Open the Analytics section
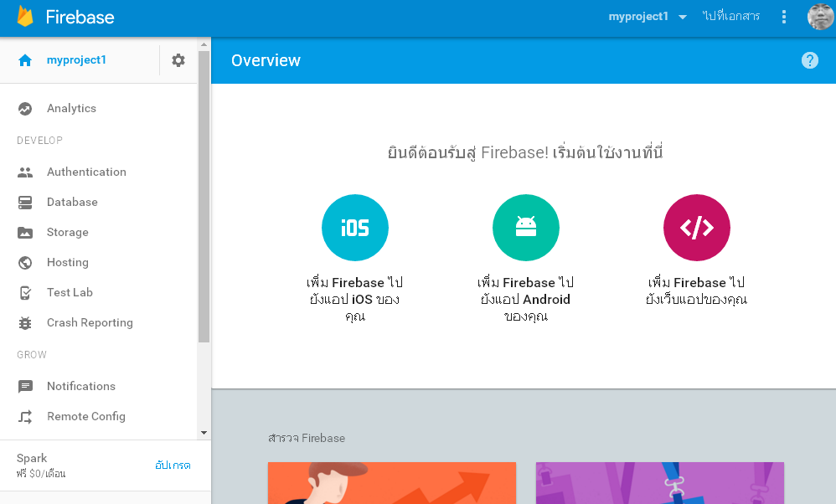Image resolution: width=836 pixels, height=504 pixels. click(x=71, y=108)
